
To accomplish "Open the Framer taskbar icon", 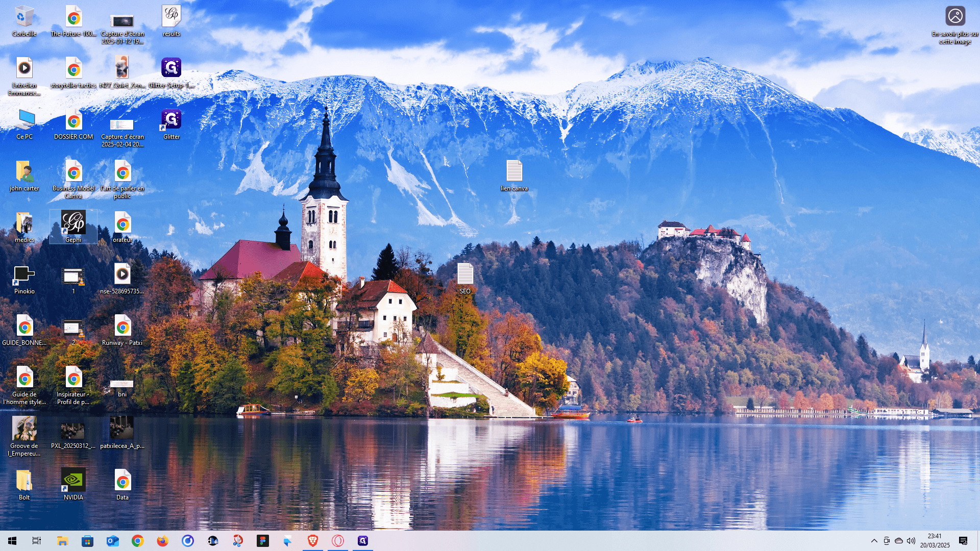I will 288,541.
